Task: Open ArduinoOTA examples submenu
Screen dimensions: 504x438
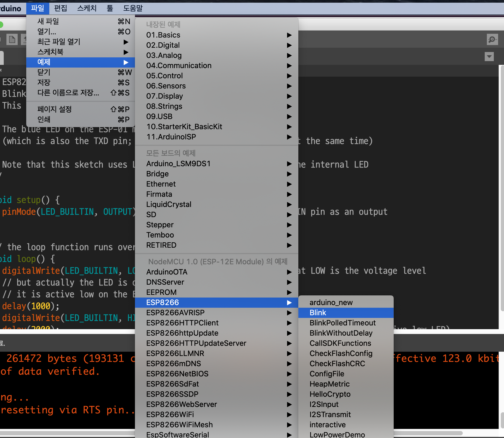Action: pyautogui.click(x=217, y=272)
